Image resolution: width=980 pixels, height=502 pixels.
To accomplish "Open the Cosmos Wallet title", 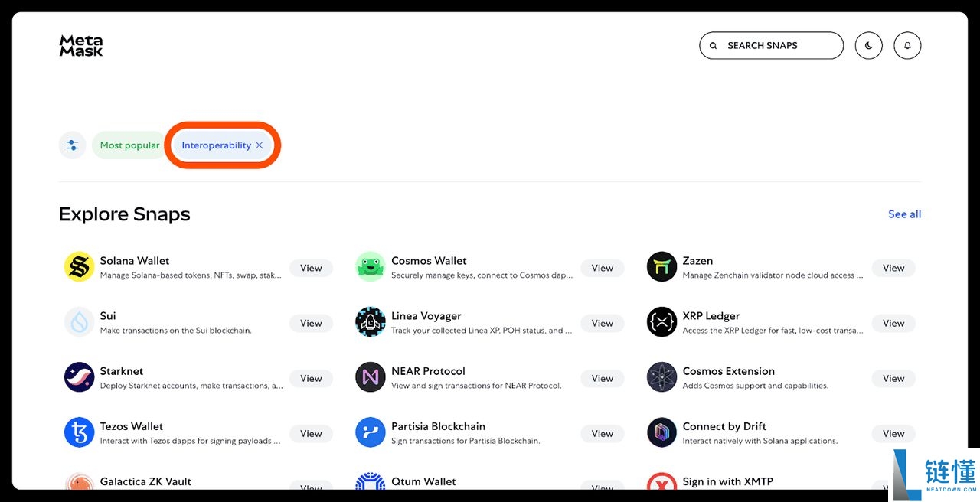I will [429, 261].
